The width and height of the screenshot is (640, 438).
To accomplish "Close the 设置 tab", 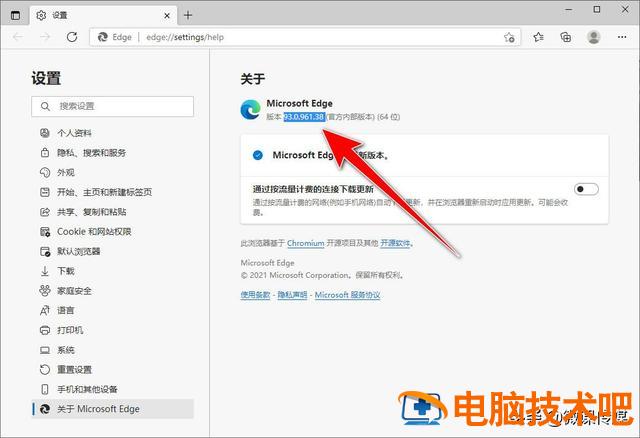I will [167, 16].
